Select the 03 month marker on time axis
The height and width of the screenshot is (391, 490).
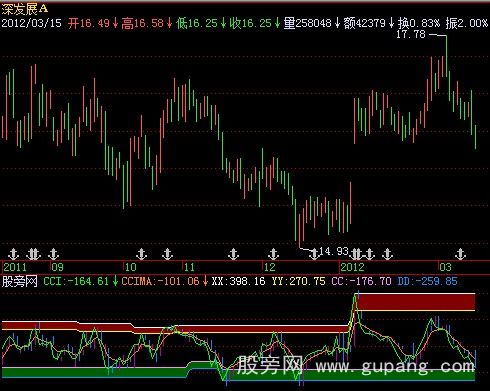(x=445, y=267)
